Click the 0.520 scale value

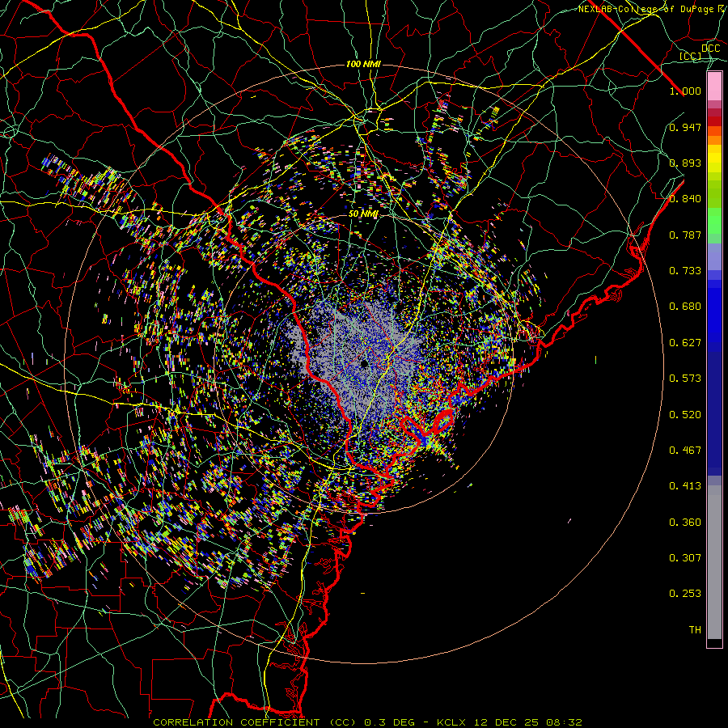685,415
